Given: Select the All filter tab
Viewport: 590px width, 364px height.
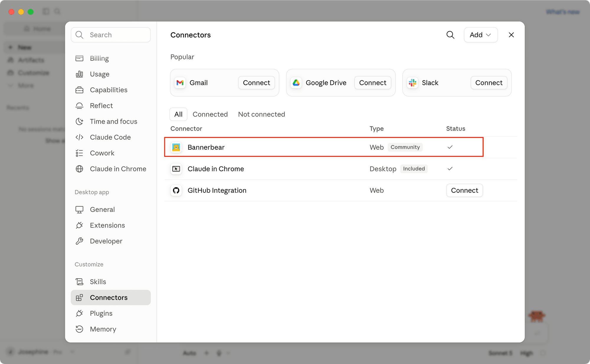Looking at the screenshot, I should click(x=178, y=114).
